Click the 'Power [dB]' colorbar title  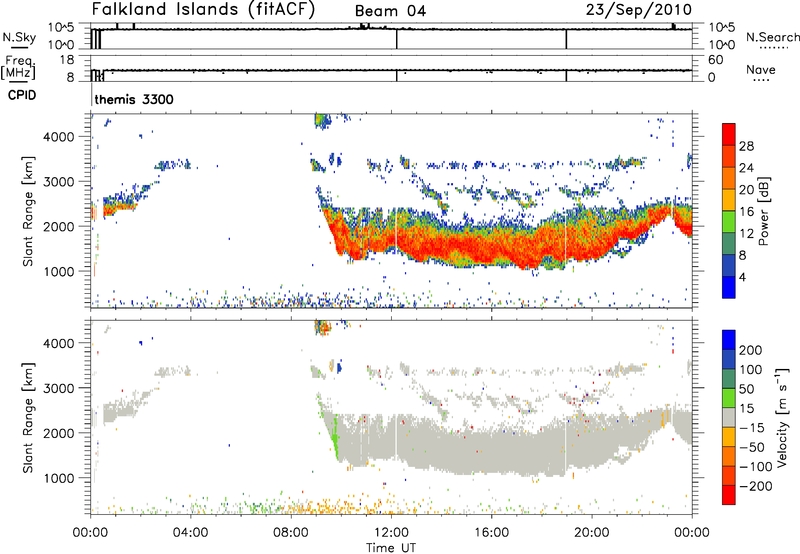[763, 211]
